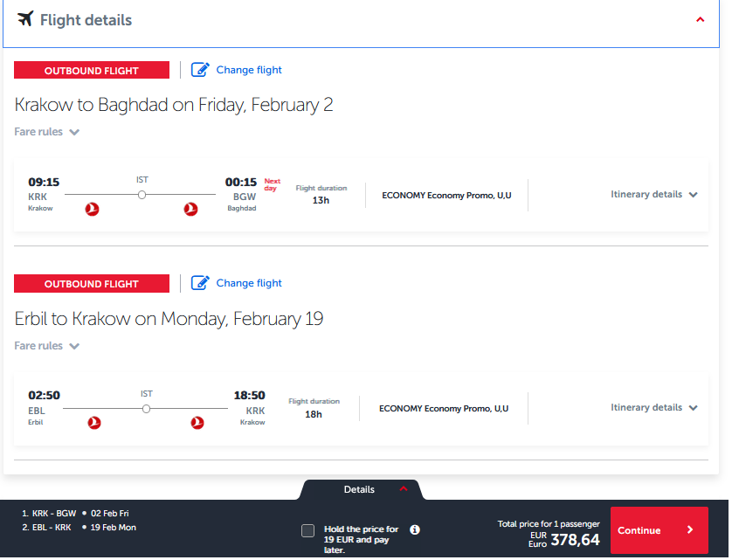Screen dimensions: 732x560
Task: Expand Fare rules under Erbil to Krakow
Action: coord(46,346)
